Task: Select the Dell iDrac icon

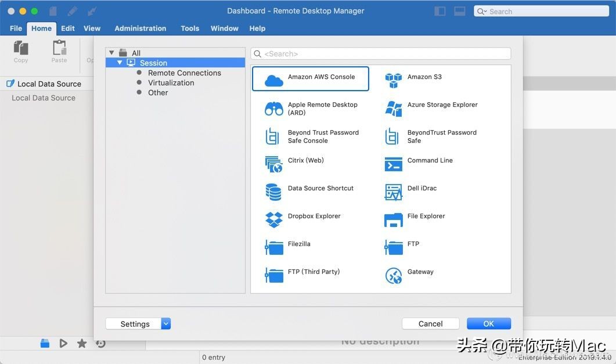Action: pyautogui.click(x=393, y=192)
